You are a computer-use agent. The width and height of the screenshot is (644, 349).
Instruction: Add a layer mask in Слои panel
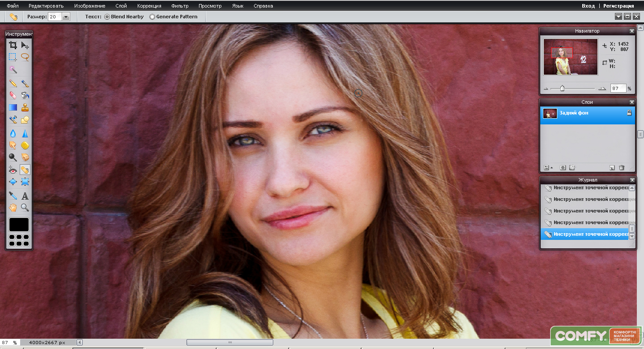pos(563,168)
